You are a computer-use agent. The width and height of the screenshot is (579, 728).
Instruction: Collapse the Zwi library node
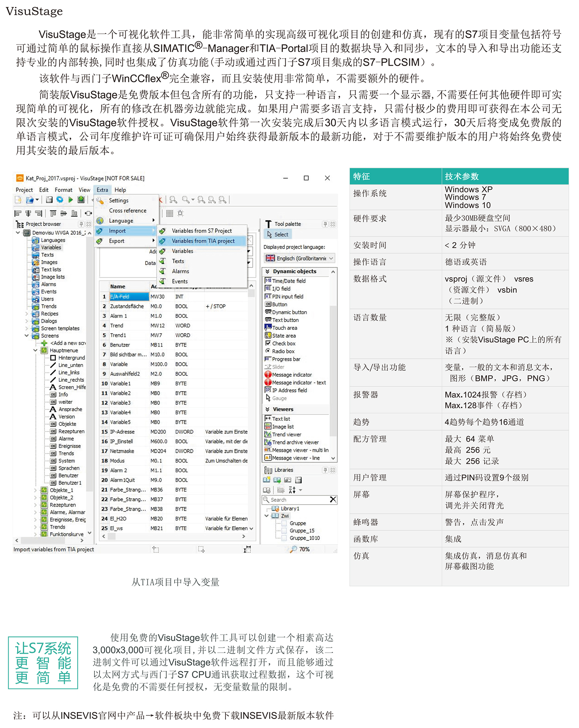coord(267,516)
